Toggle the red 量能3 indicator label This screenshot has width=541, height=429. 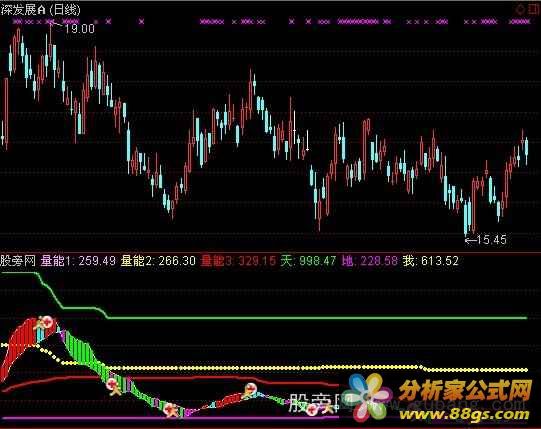click(x=238, y=261)
